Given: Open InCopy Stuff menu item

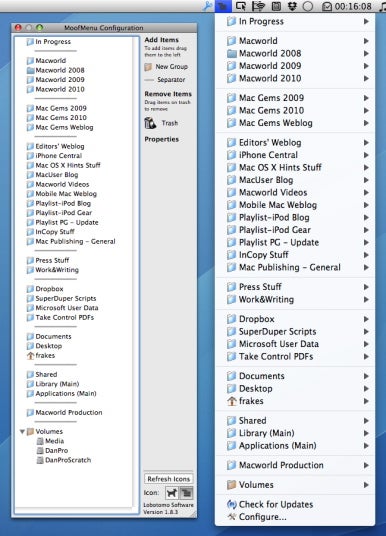Looking at the screenshot, I should pyautogui.click(x=295, y=255).
